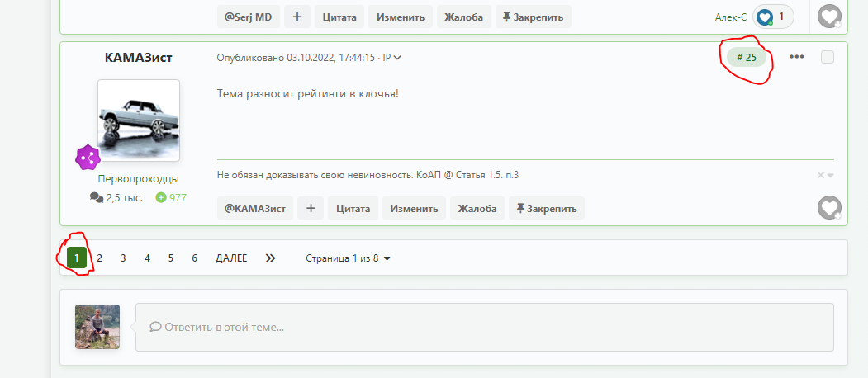The height and width of the screenshot is (378, 868).
Task: Click the Цитата button under КАМАЗист's post
Action: click(x=353, y=208)
